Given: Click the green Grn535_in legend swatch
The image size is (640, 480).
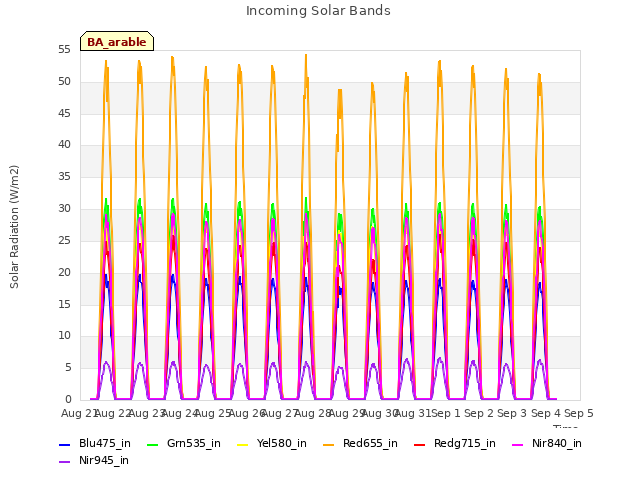Looking at the screenshot, I should point(152,444).
